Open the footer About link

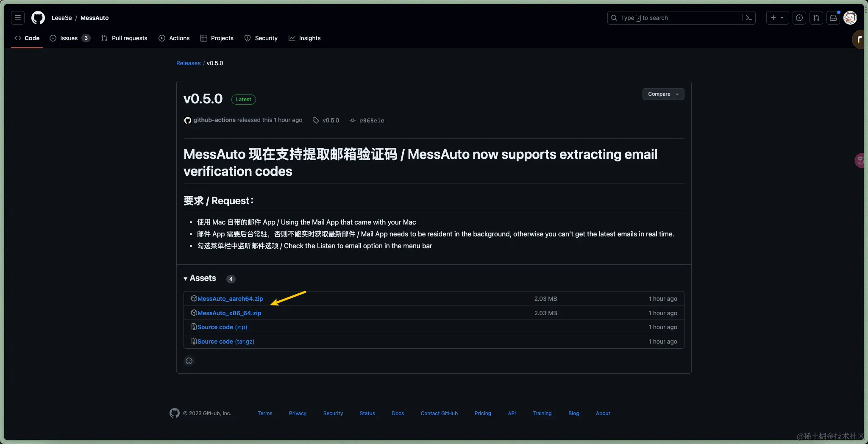603,413
